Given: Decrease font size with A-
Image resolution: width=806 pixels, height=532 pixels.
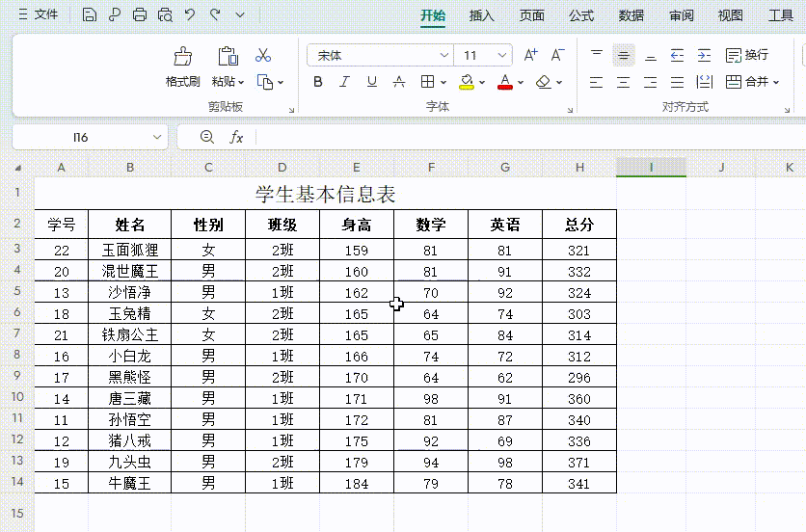Looking at the screenshot, I should 557,55.
